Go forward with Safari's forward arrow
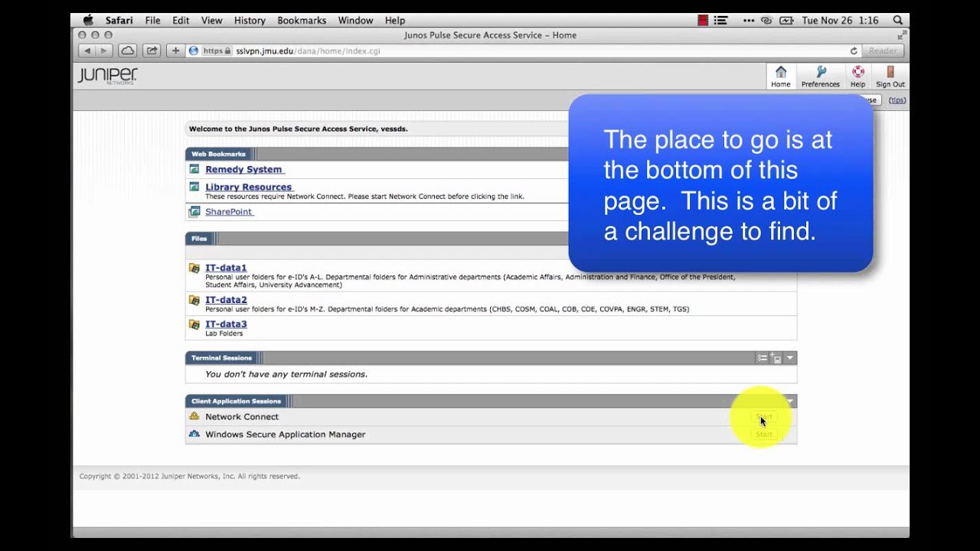980x551 pixels. 104,51
